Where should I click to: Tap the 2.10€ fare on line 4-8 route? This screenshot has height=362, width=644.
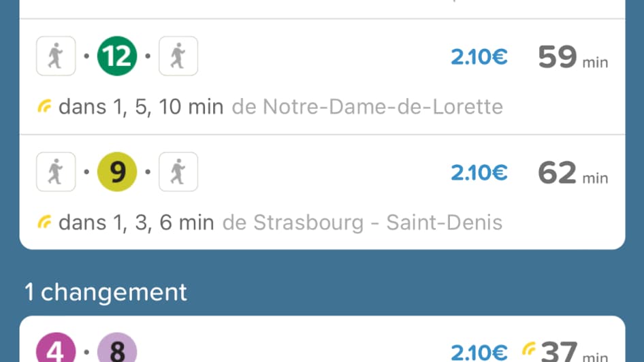479,352
